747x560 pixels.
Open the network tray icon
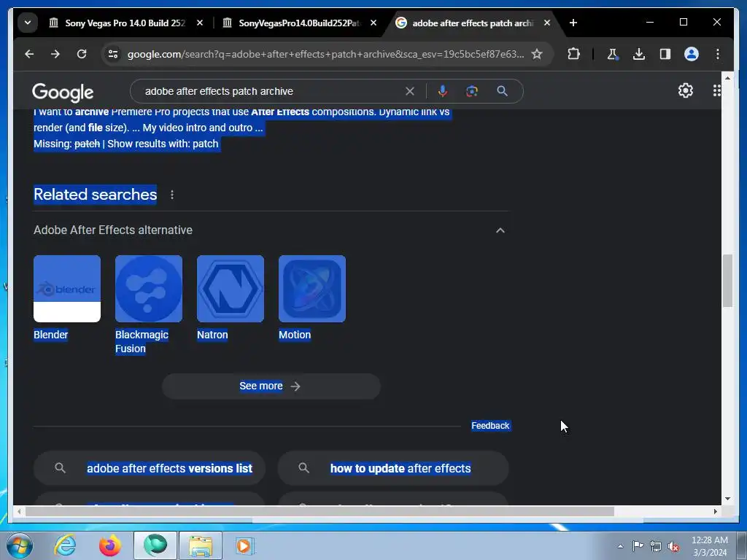tap(656, 546)
